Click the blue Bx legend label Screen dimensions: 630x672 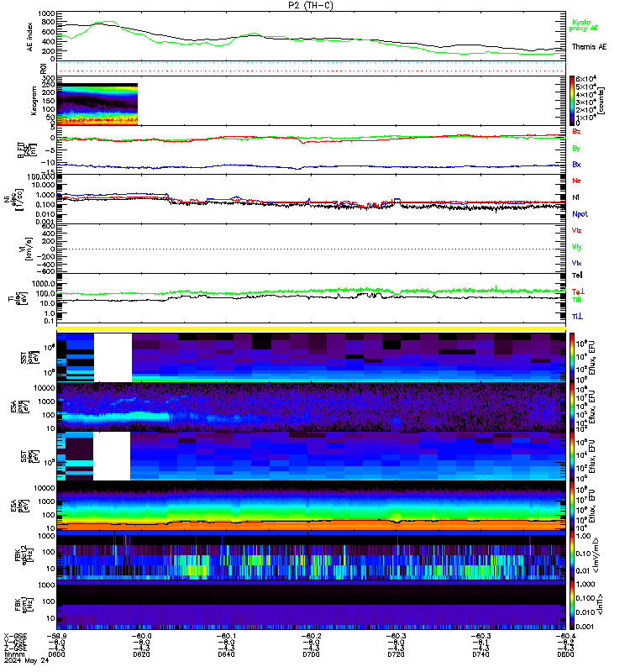(576, 164)
